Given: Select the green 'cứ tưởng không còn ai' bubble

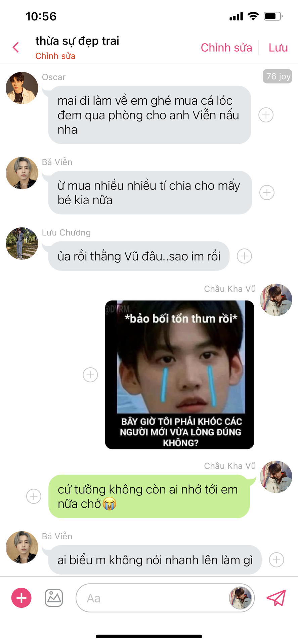Looking at the screenshot, I should [149, 496].
